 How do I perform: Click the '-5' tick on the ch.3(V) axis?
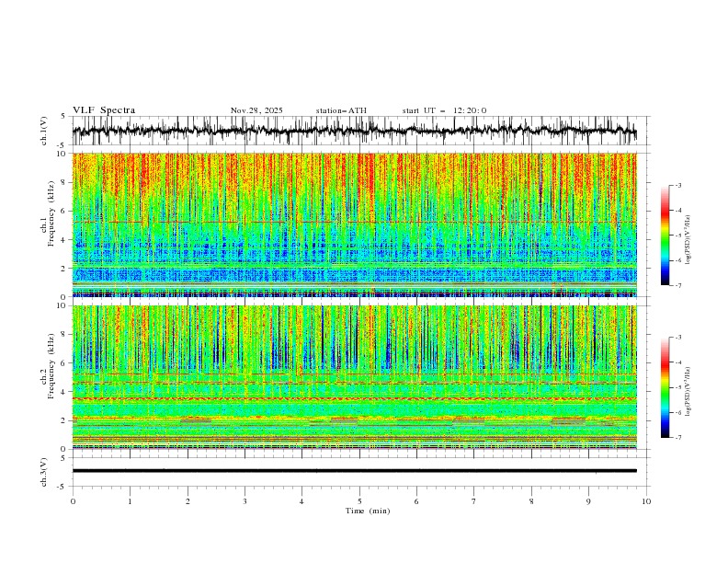tap(62, 487)
